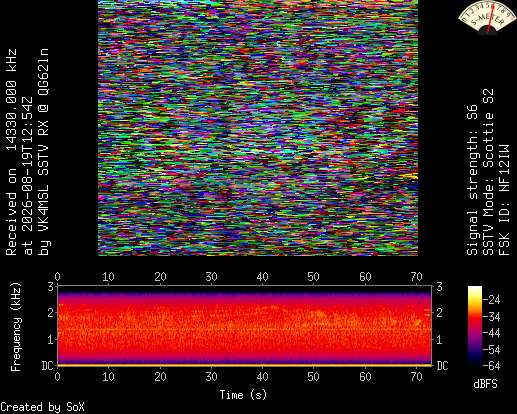Click the S-meter gauge icon
The height and width of the screenshot is (414, 517).
click(x=486, y=17)
